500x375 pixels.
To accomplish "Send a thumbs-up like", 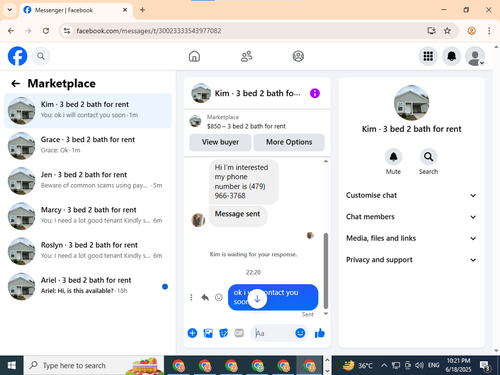I will coord(320,333).
